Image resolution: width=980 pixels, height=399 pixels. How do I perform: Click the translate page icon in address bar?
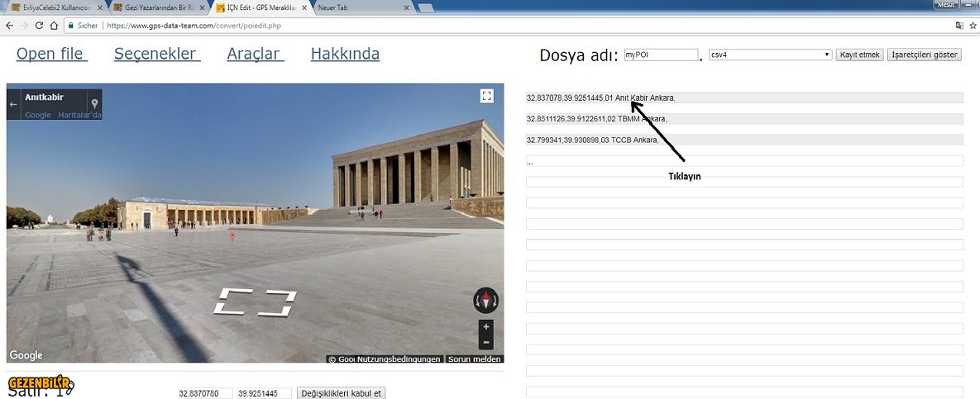point(958,26)
